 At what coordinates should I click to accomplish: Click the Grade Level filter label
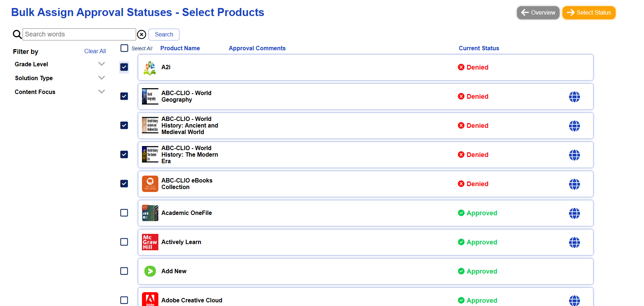coord(31,64)
